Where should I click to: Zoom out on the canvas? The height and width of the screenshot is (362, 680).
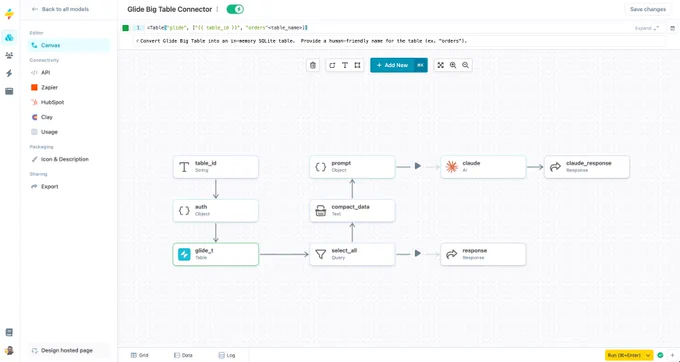pyautogui.click(x=465, y=65)
